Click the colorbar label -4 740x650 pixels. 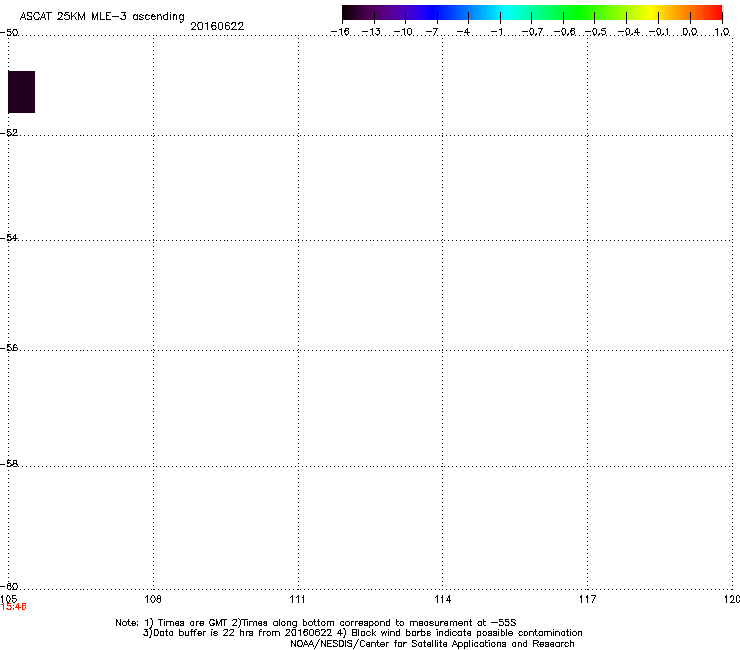coord(463,32)
